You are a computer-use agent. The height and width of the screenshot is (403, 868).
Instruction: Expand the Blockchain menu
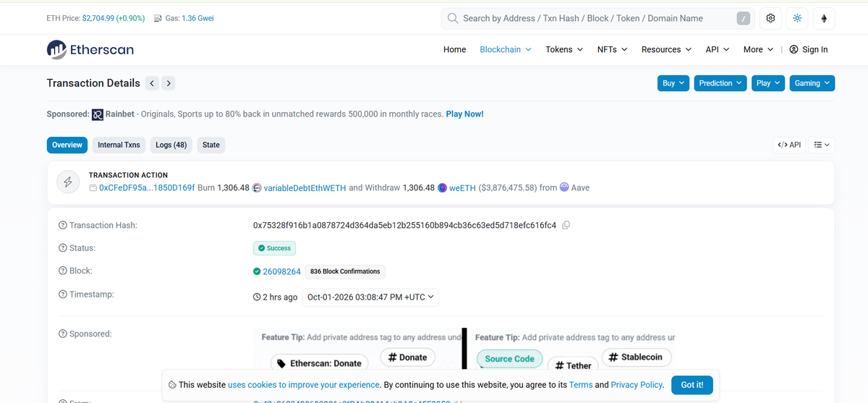pyautogui.click(x=506, y=49)
